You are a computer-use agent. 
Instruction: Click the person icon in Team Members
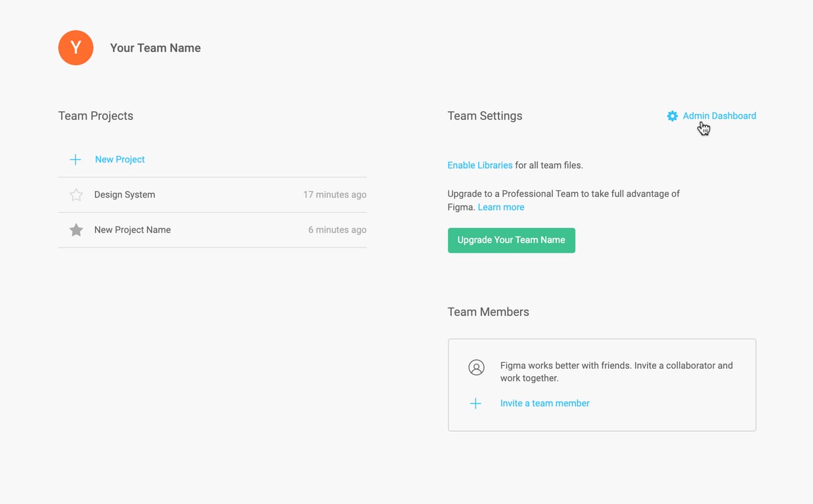coord(476,367)
